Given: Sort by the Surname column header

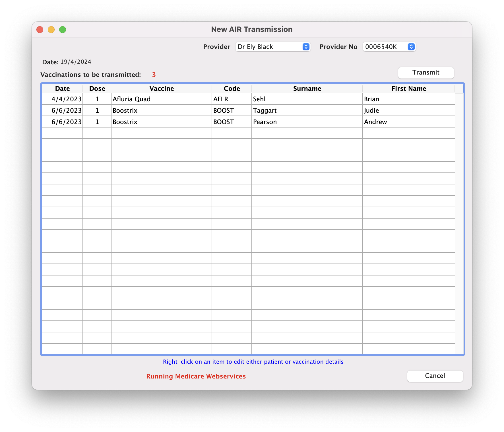Looking at the screenshot, I should (307, 89).
